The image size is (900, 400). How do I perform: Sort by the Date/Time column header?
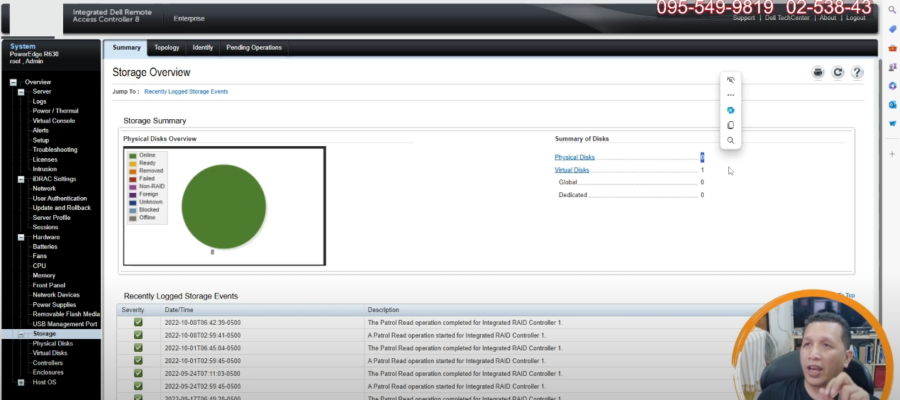[179, 310]
